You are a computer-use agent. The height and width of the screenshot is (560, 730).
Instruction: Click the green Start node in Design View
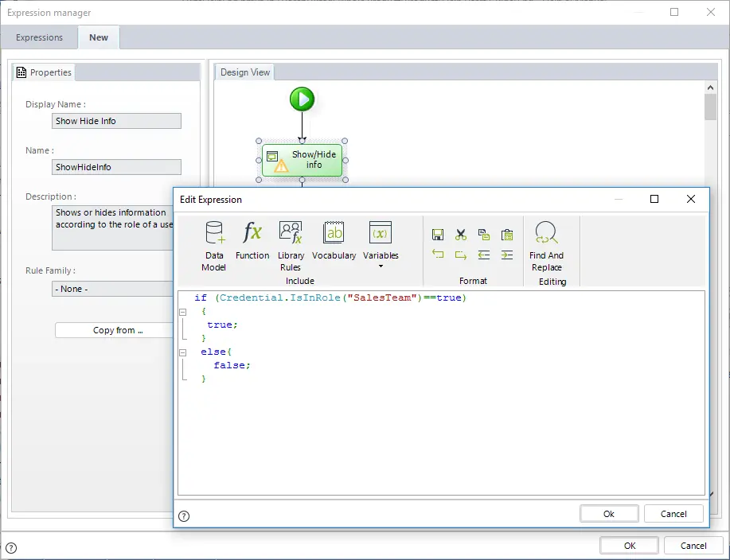303,99
